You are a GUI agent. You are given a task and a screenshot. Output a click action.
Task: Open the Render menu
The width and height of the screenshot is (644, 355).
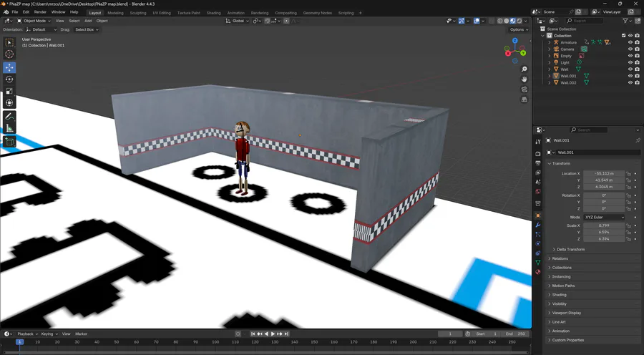[x=40, y=12]
